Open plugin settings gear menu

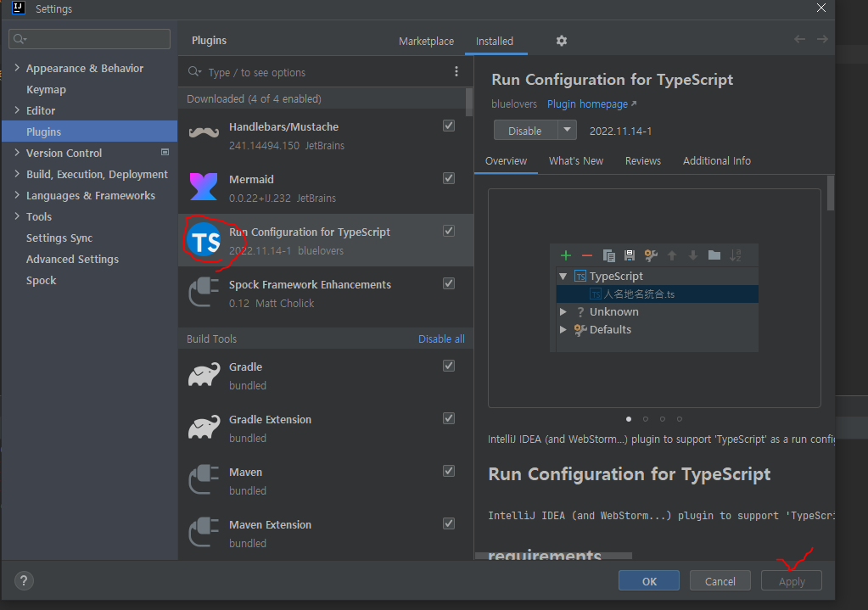point(562,41)
